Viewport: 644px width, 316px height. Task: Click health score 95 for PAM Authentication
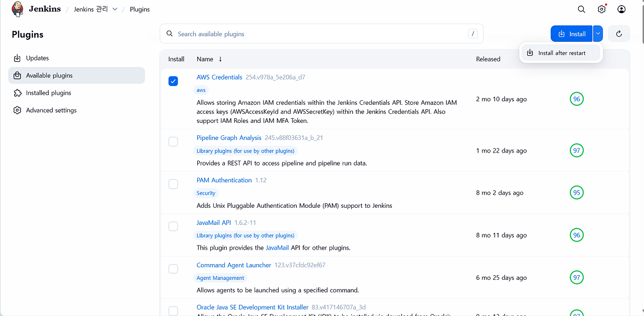pos(577,193)
